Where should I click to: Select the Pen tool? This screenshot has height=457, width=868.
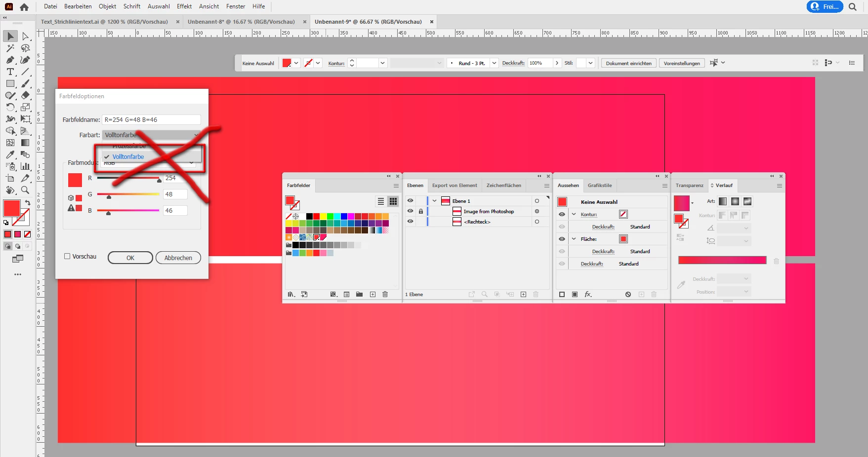tap(10, 60)
